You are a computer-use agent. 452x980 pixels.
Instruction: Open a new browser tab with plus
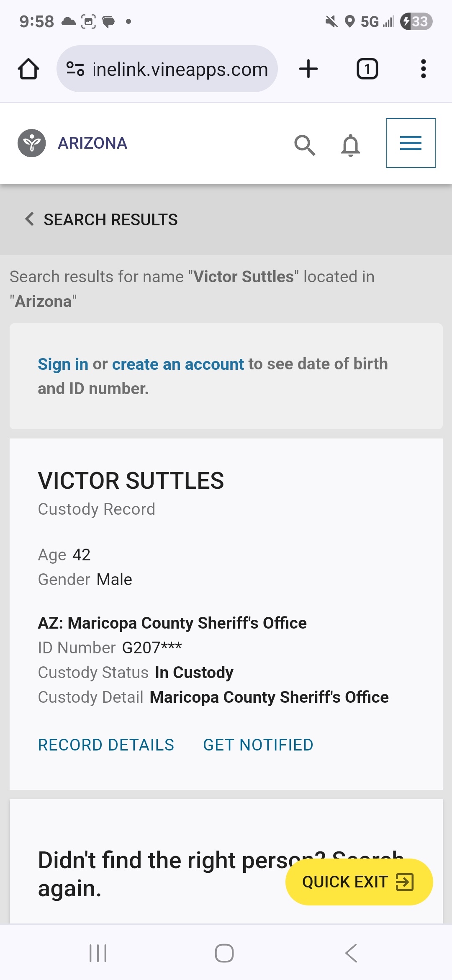tap(308, 69)
